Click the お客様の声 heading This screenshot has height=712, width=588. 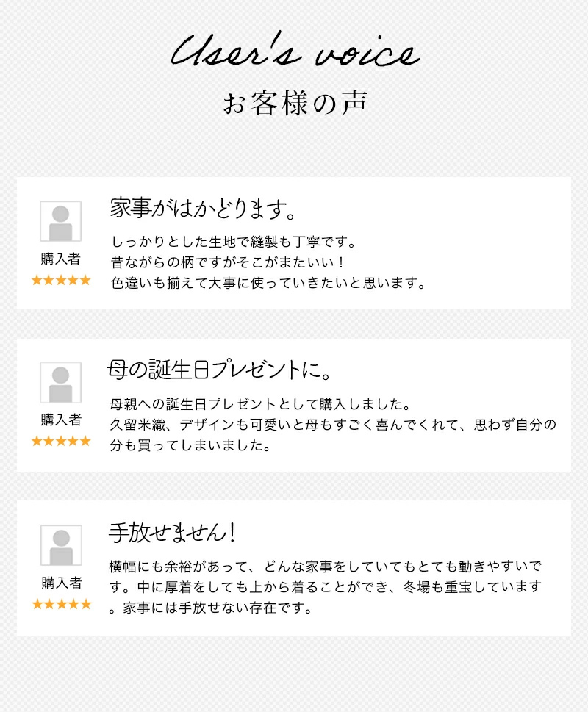[295, 104]
